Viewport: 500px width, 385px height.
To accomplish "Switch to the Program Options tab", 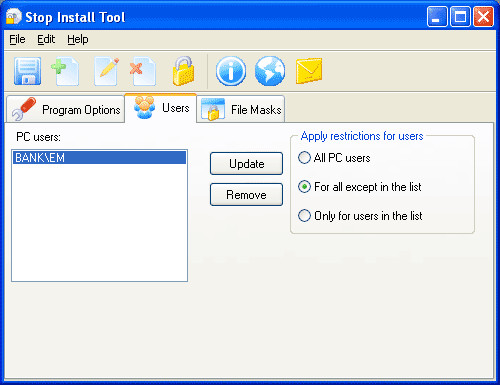I will point(66,109).
